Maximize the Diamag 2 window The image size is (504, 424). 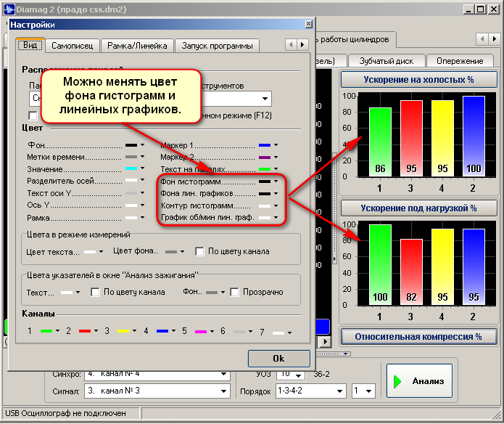point(480,9)
